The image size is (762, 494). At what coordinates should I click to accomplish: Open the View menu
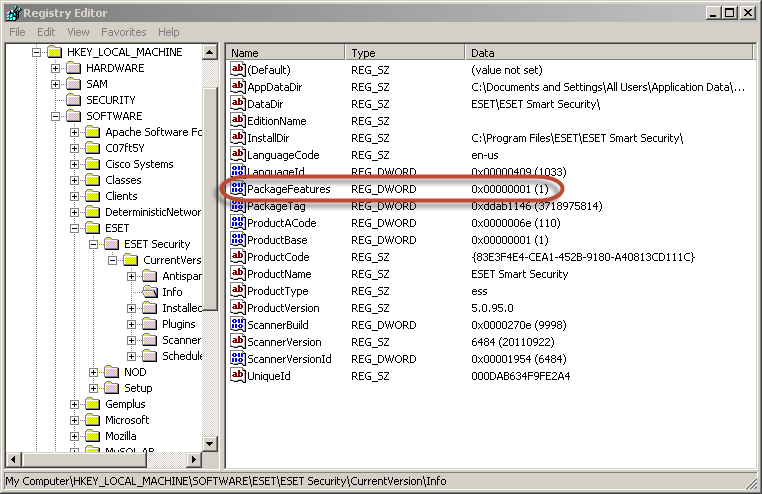pos(78,32)
